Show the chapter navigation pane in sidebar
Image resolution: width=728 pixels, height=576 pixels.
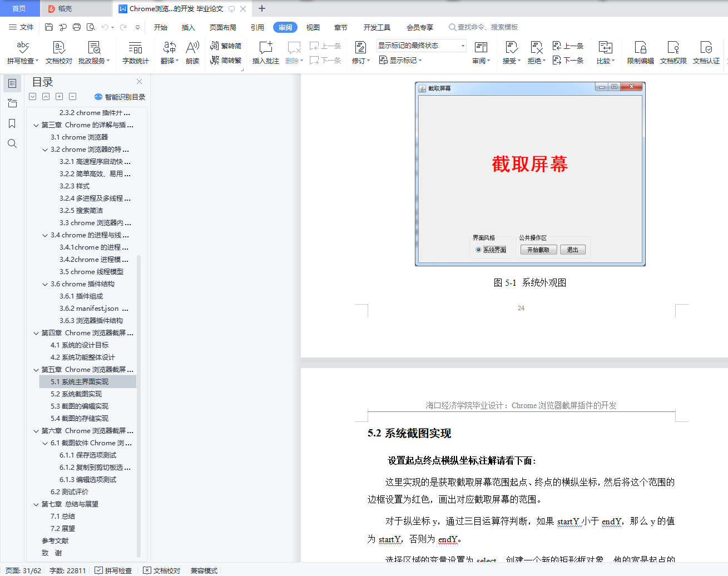pos(12,103)
